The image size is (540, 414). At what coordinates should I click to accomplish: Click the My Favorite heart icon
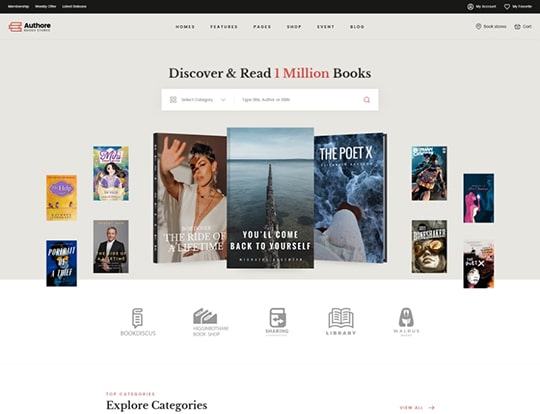click(507, 7)
